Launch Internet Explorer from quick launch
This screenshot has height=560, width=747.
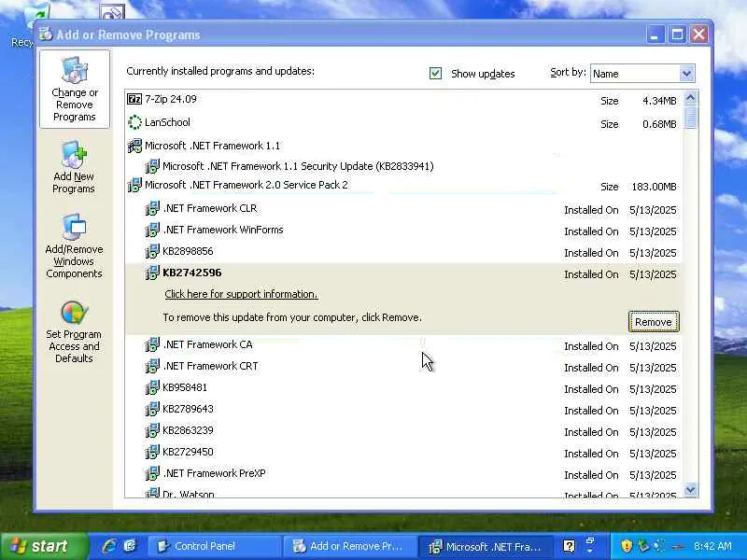109,546
